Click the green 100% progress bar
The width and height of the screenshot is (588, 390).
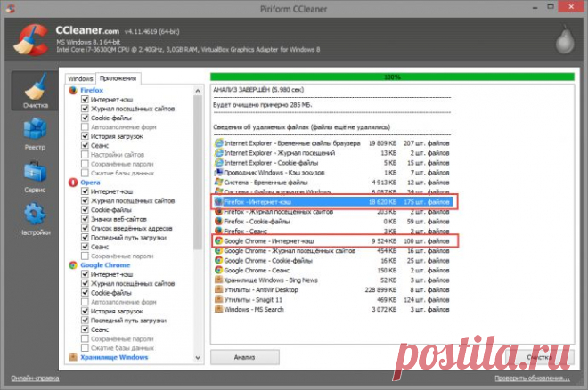tap(392, 77)
